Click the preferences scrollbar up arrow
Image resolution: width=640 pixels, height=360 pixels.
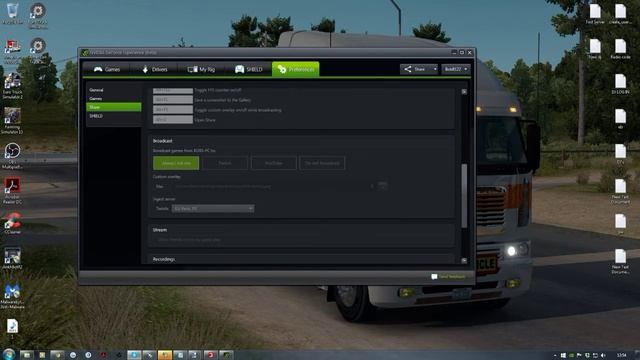(x=464, y=92)
